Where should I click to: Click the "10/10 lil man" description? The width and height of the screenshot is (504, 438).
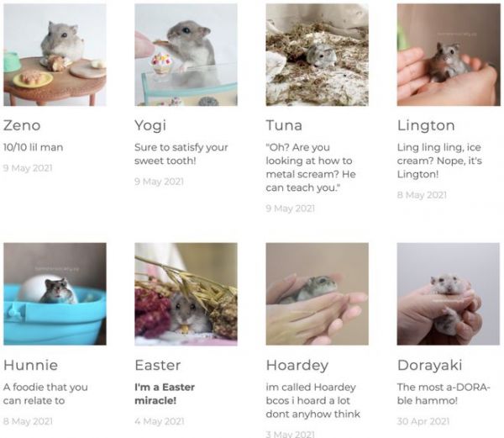33,147
